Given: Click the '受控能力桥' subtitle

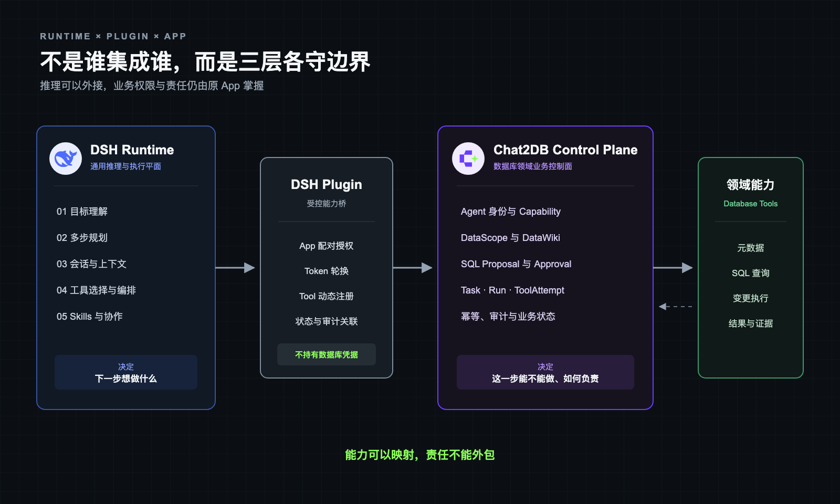Looking at the screenshot, I should (327, 204).
